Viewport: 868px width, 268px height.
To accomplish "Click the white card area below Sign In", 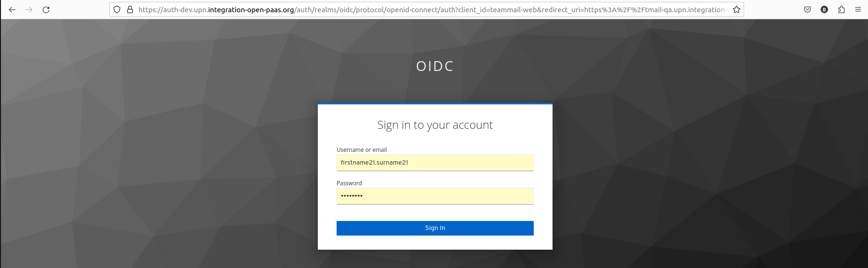I will coord(435,243).
